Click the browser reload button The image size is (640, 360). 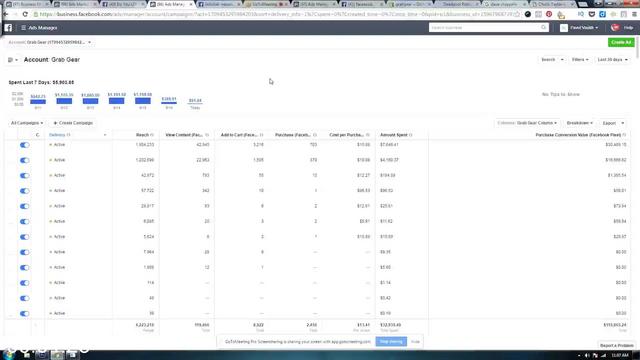point(25,14)
